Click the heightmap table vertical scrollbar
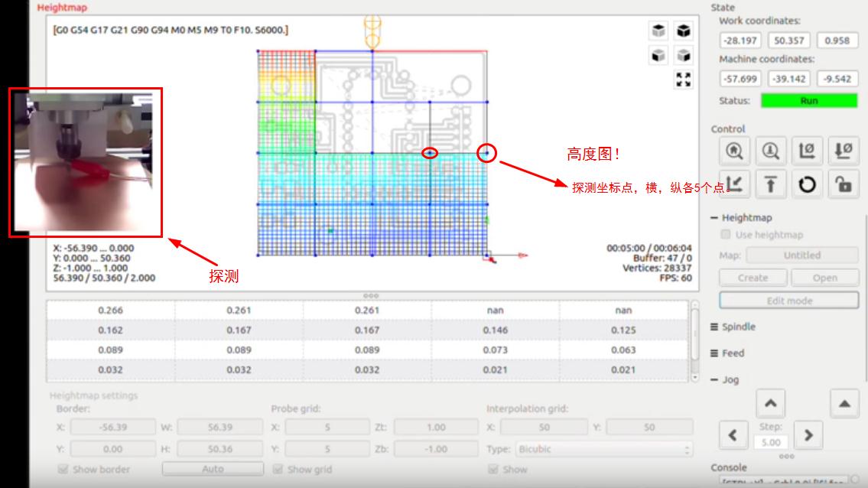 694,341
